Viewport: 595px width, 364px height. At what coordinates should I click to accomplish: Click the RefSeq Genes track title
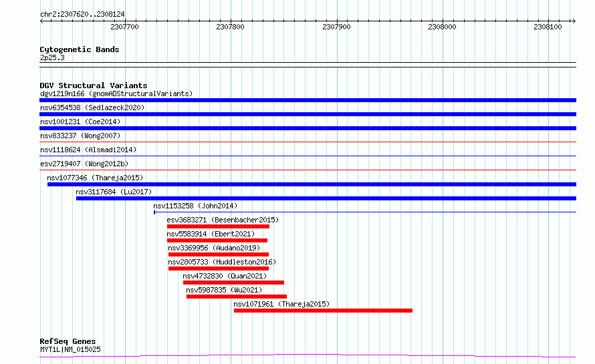coord(68,342)
